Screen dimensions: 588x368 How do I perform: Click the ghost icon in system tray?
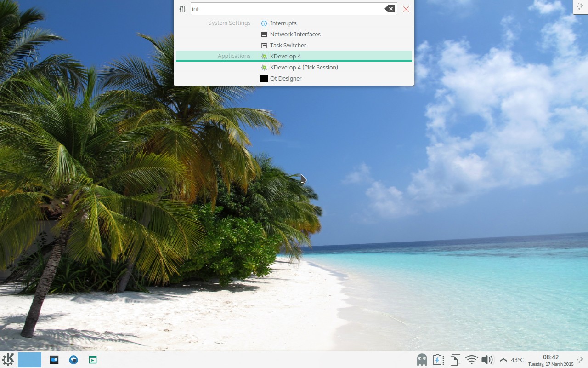click(422, 360)
